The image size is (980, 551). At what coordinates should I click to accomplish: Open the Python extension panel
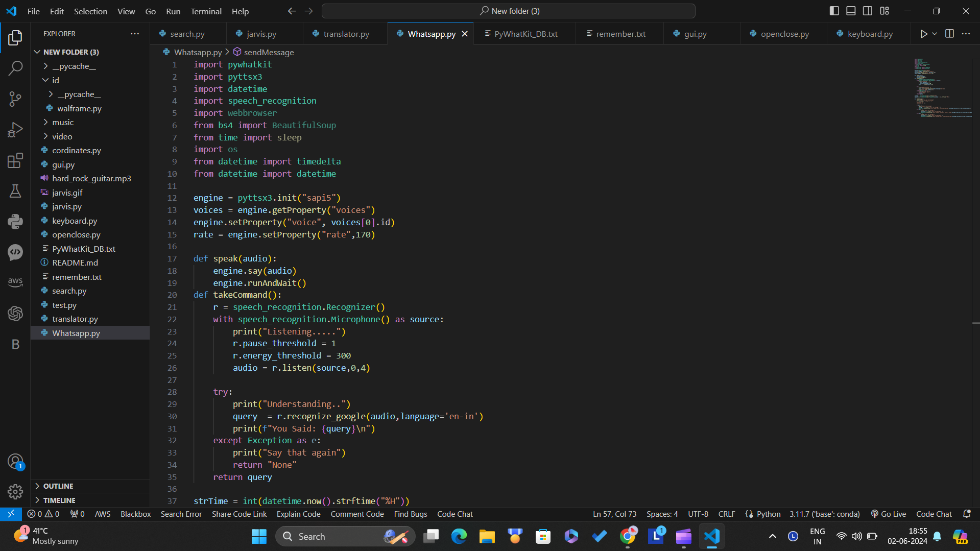(x=15, y=222)
